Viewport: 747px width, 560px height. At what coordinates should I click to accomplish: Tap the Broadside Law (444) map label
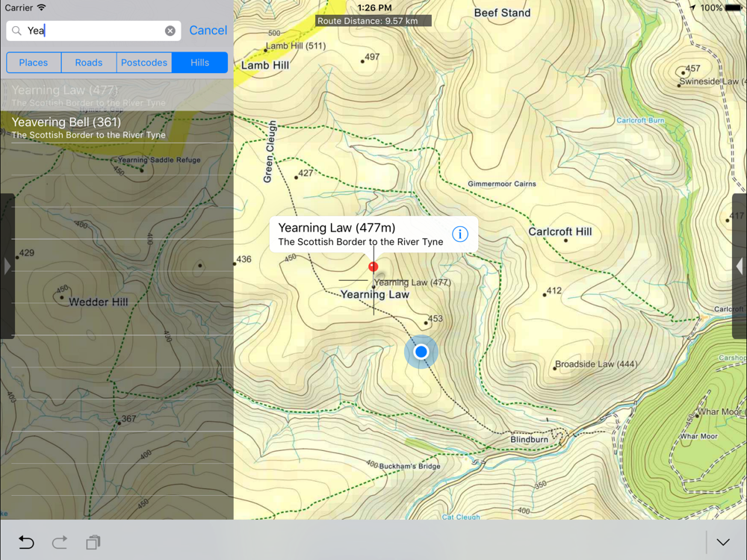[x=596, y=364]
